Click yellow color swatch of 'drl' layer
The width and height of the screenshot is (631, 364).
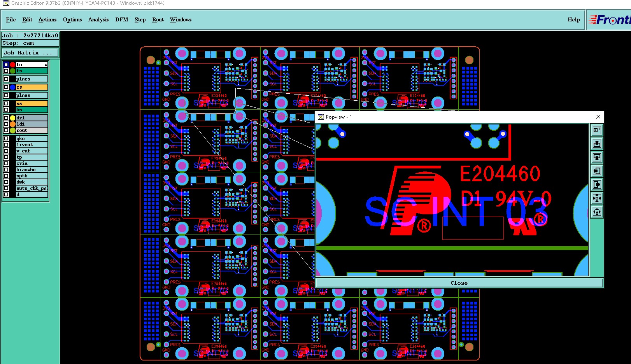pos(13,118)
